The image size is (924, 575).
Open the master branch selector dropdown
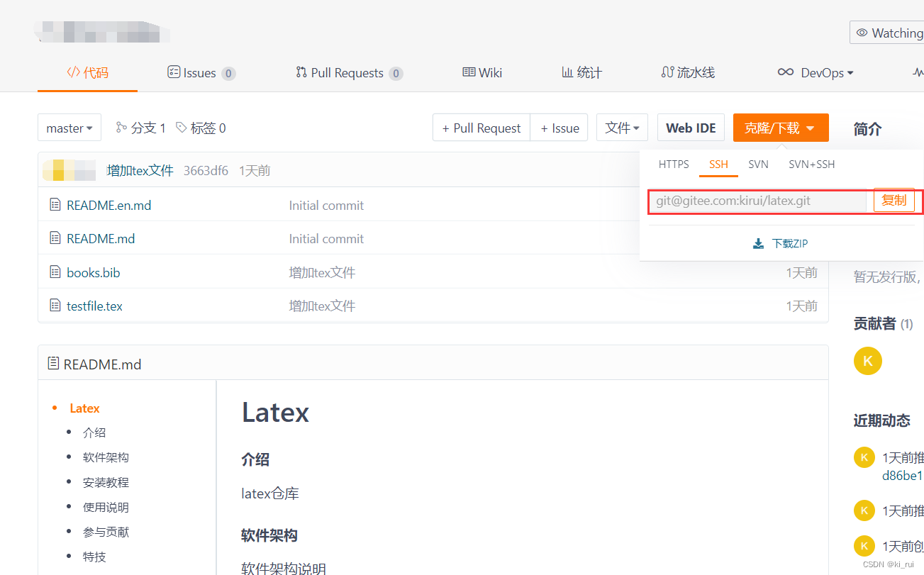pyautogui.click(x=69, y=128)
